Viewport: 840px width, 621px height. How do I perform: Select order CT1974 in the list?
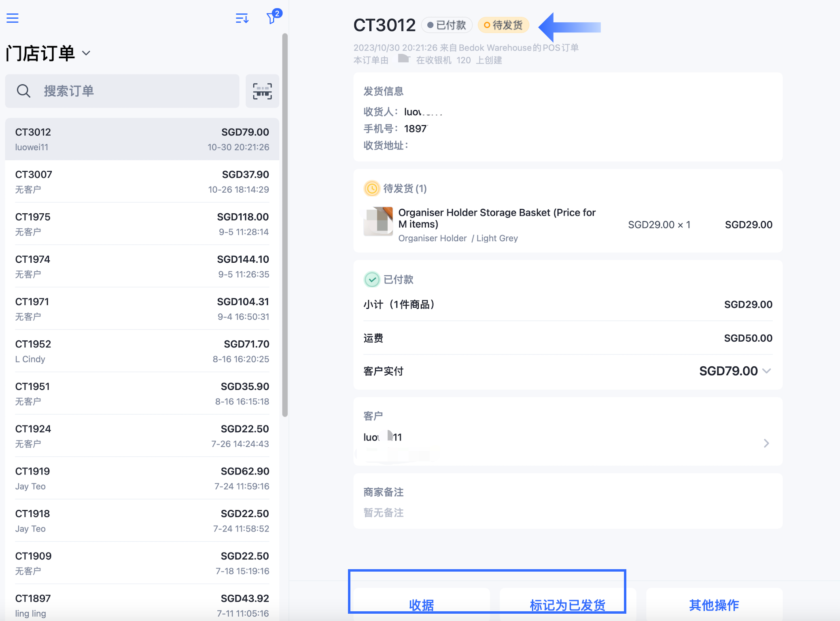click(x=142, y=266)
